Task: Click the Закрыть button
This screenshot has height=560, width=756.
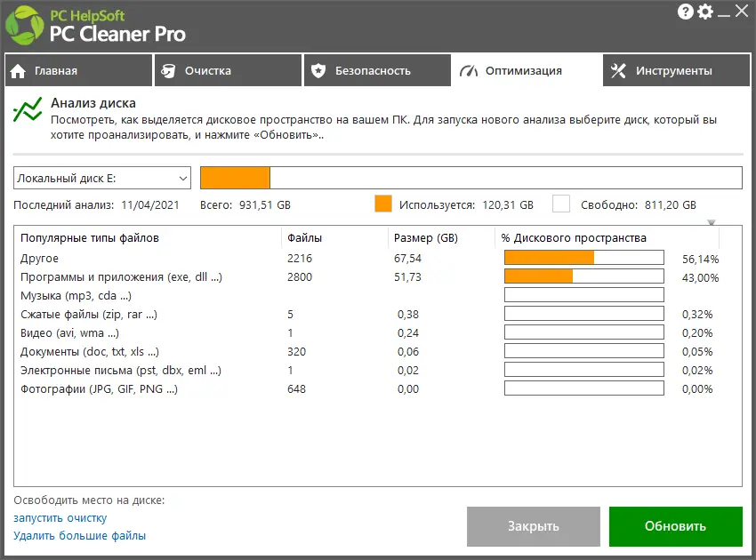Action: click(x=534, y=526)
